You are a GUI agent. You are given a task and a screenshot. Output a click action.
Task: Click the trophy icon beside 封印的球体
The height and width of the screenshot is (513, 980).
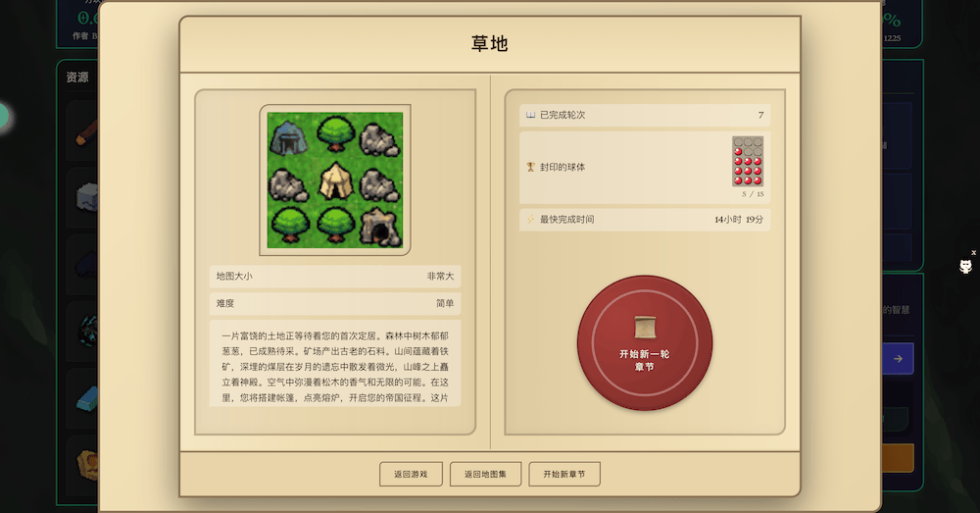(x=530, y=167)
